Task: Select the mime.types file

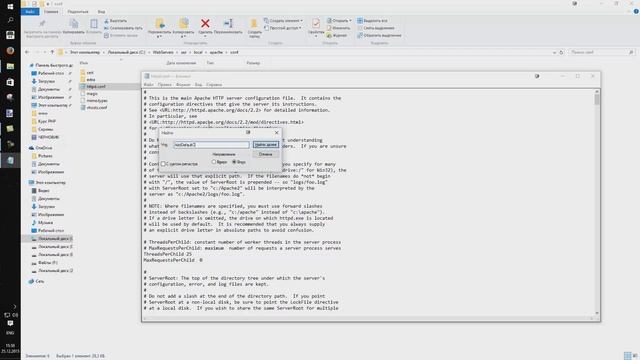Action: point(96,100)
